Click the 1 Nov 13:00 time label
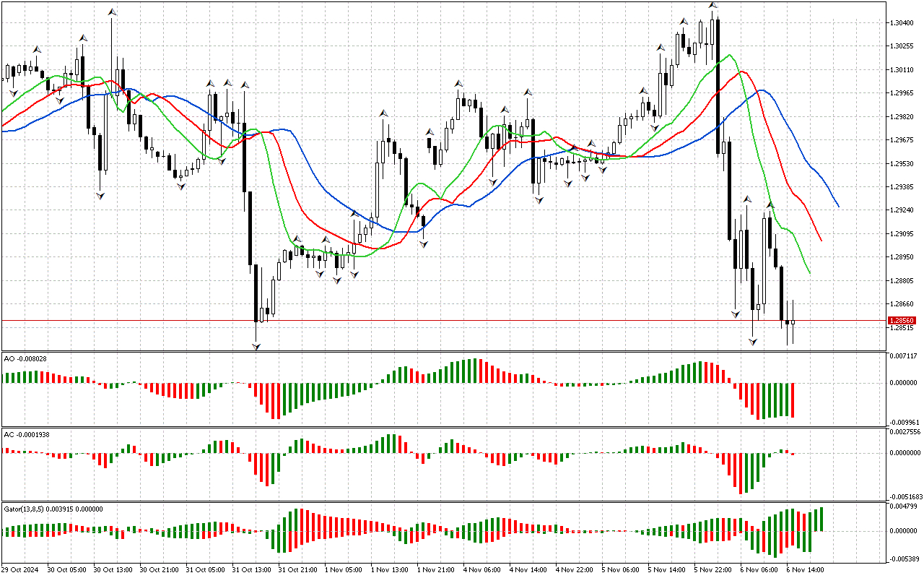The width and height of the screenshot is (924, 578). pos(391,570)
